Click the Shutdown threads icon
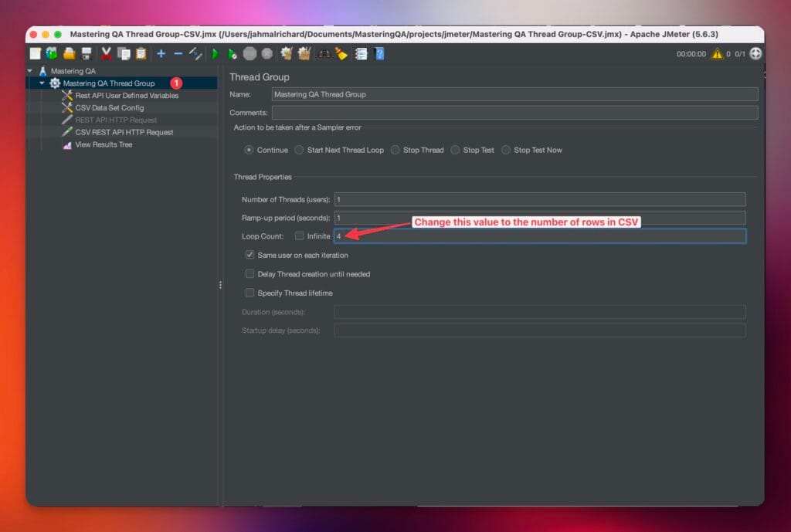Viewport: 791px width, 532px height. point(267,53)
